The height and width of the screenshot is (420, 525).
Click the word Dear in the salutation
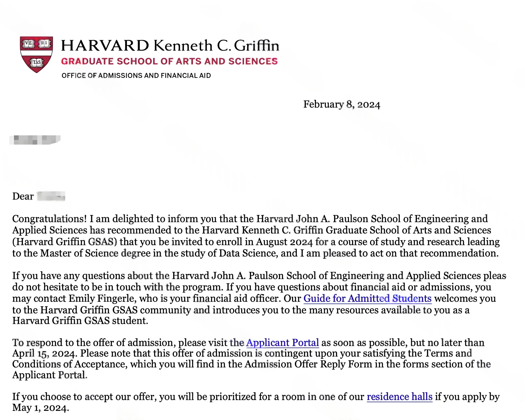[x=23, y=196]
